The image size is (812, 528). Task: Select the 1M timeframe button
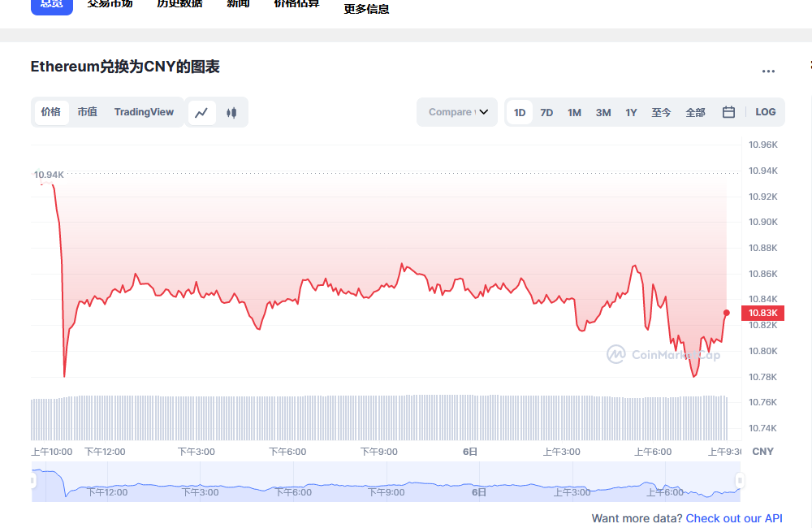click(x=574, y=112)
